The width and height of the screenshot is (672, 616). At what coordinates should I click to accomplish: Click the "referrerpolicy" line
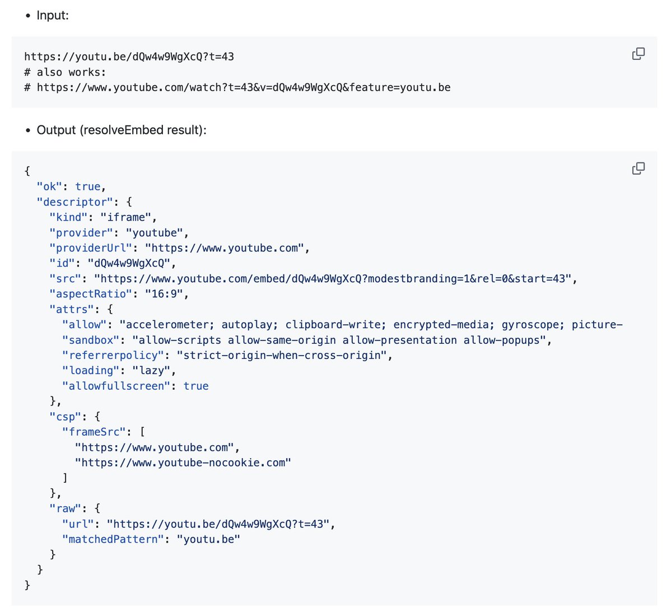227,355
